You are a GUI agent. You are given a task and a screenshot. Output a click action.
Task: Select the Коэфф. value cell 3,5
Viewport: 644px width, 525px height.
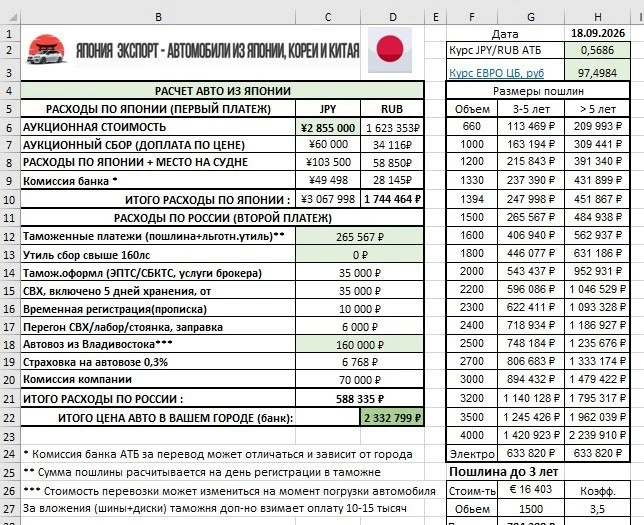597,509
